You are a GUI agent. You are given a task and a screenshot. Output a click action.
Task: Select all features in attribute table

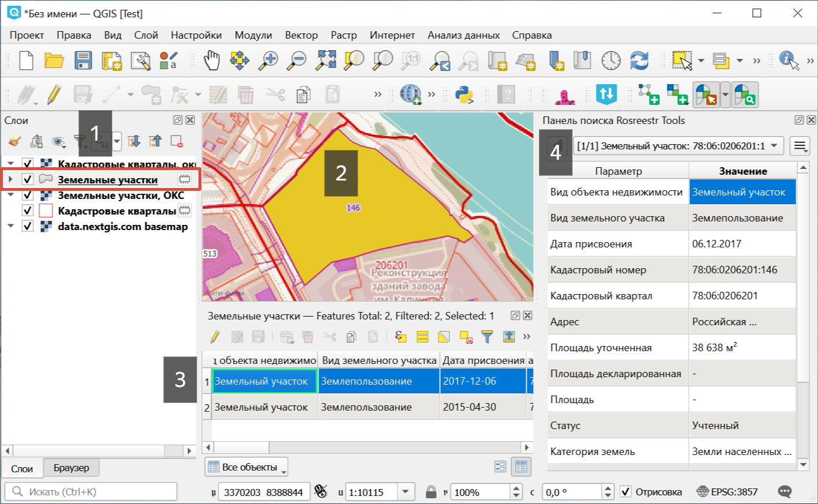coord(422,336)
